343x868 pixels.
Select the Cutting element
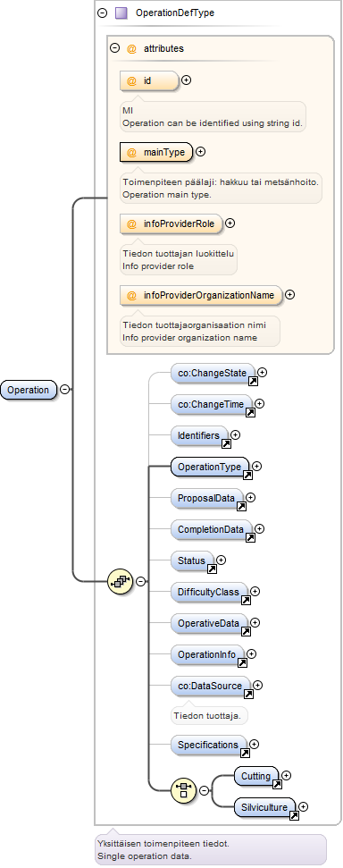[x=255, y=776]
